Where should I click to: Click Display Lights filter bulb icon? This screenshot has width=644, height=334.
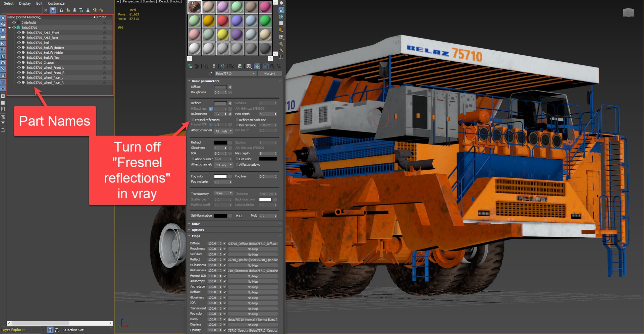pyautogui.click(x=3, y=31)
